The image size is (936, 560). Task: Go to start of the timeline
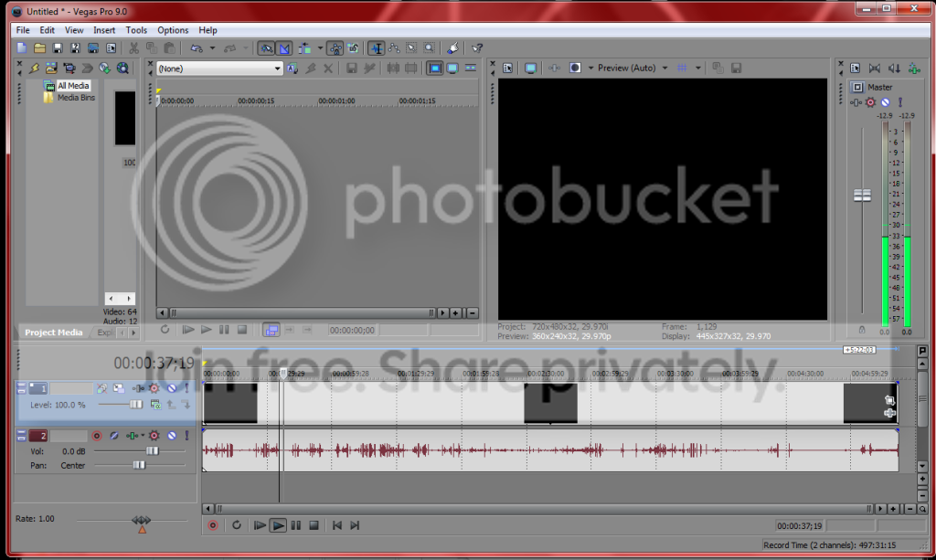[337, 525]
